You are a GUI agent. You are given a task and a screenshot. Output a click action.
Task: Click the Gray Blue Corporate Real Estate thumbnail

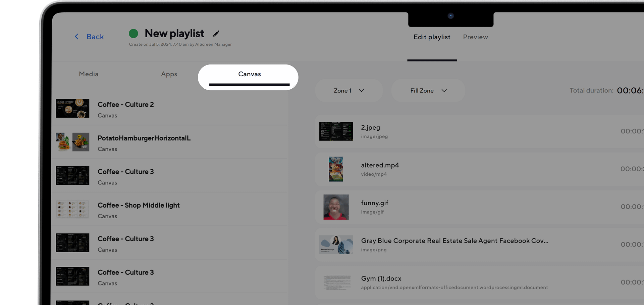click(x=336, y=245)
